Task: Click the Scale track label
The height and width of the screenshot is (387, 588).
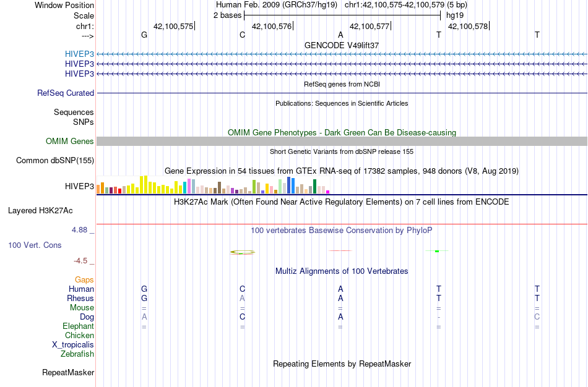Action: pos(84,15)
